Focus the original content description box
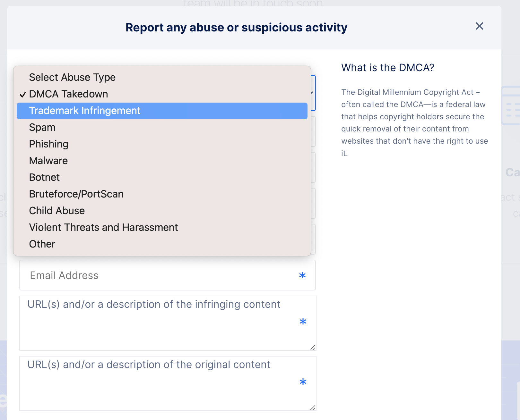Screen dimensions: 520x420 click(x=160, y=384)
